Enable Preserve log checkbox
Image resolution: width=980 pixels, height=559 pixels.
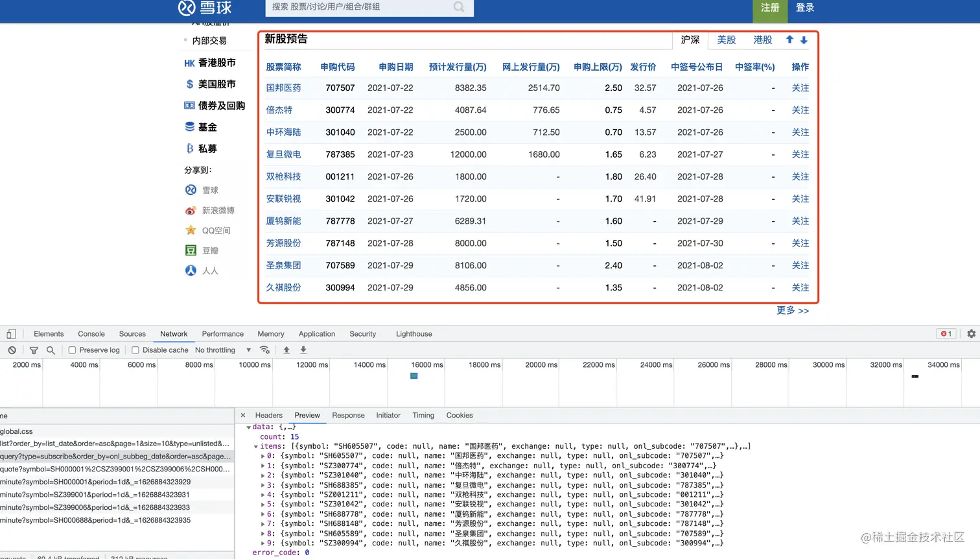73,350
